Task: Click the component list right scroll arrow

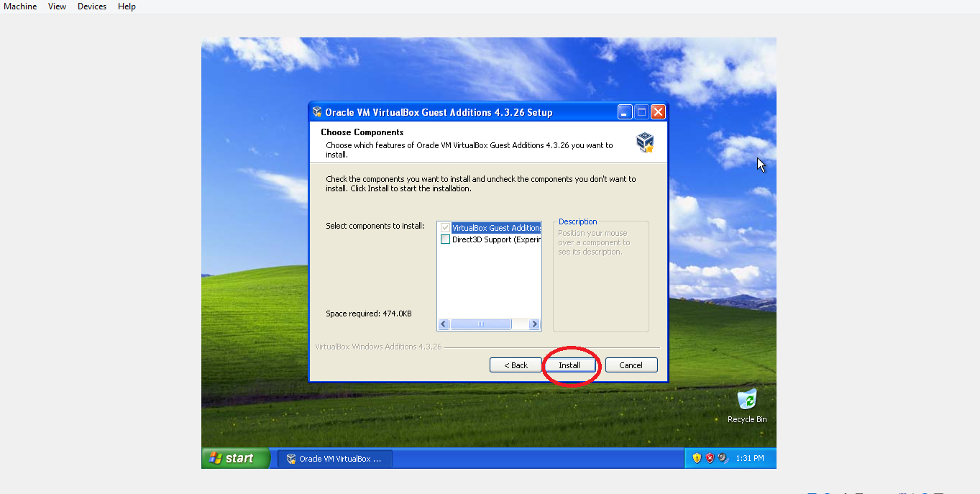Action: (x=534, y=324)
